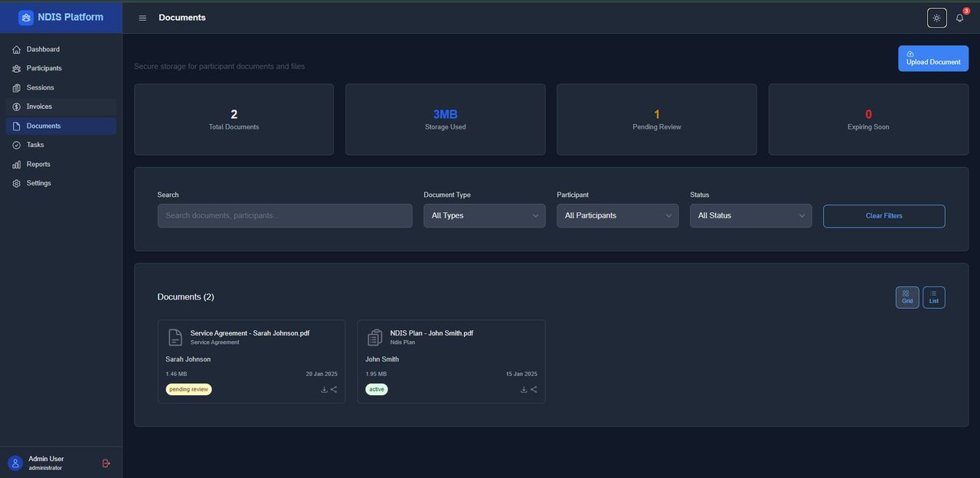Image resolution: width=980 pixels, height=478 pixels.
Task: Click the search documents input field
Action: coord(285,215)
